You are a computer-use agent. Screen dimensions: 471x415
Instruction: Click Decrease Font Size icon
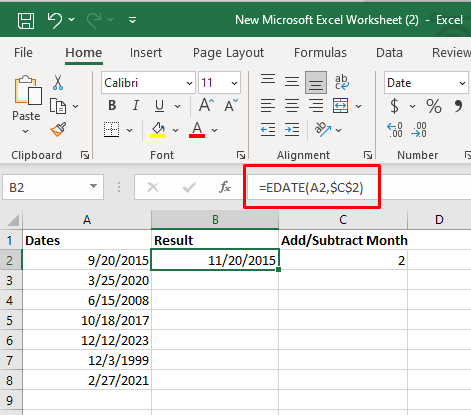click(x=231, y=105)
